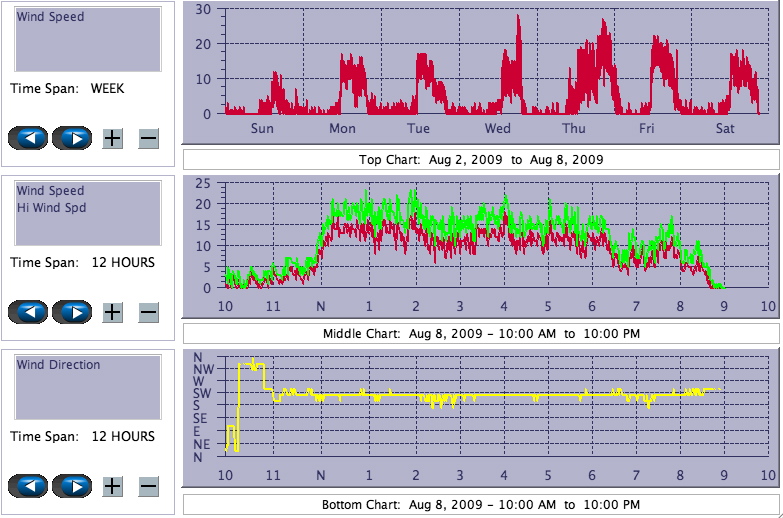Click the Middle Chart date range label
Viewport: 783px width, 518px height.
point(481,334)
